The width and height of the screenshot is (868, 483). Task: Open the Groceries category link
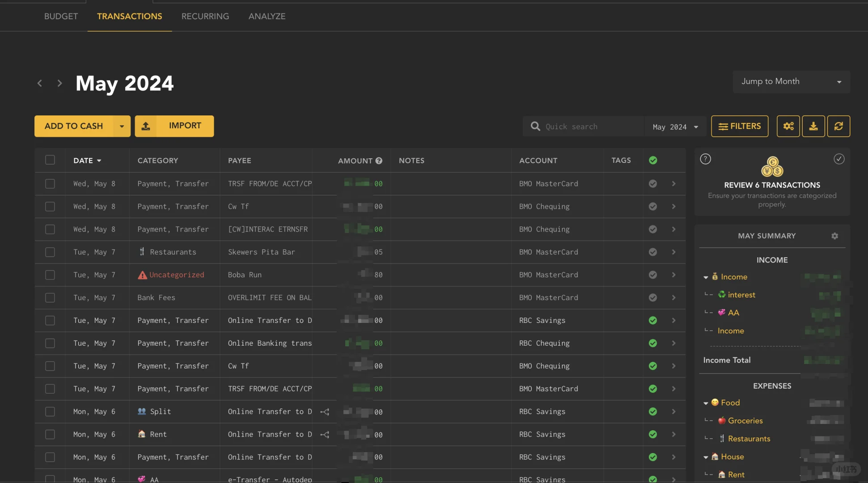(745, 421)
